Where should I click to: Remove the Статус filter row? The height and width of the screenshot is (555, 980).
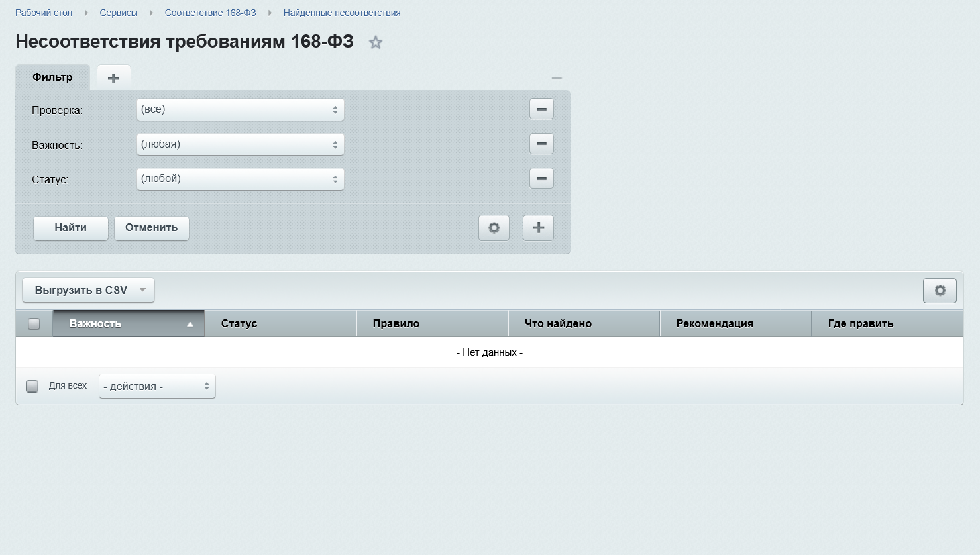[x=541, y=178]
